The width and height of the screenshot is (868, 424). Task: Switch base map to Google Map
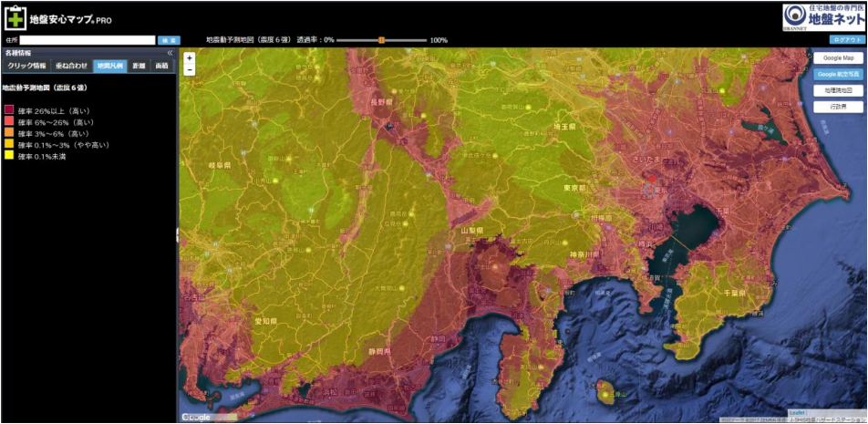coord(839,57)
